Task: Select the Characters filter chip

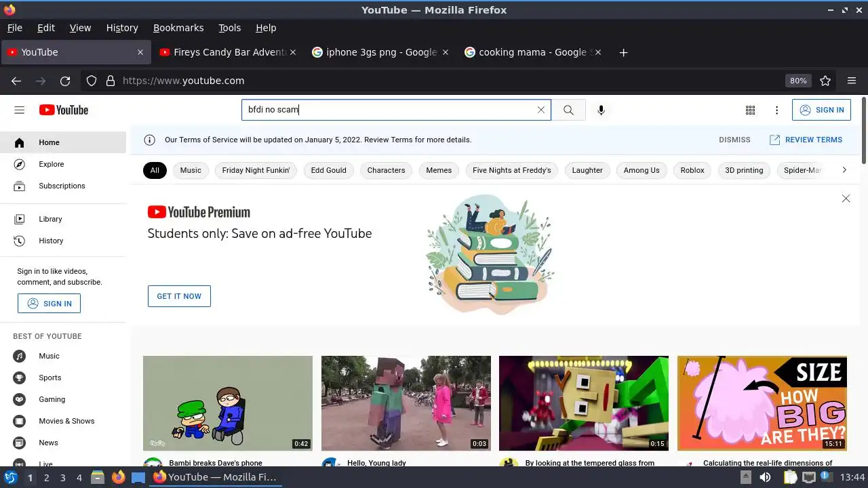Action: point(386,170)
